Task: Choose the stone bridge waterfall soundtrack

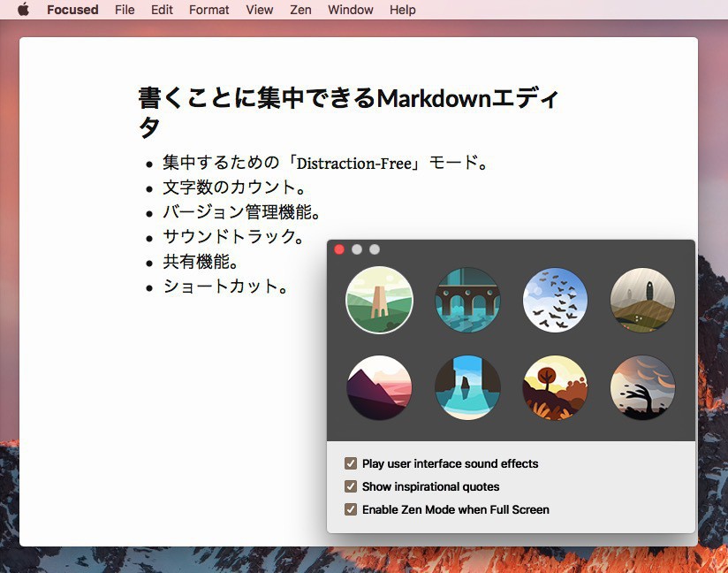Action: point(467,301)
